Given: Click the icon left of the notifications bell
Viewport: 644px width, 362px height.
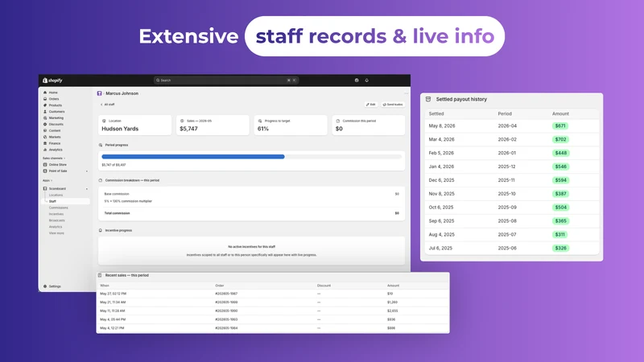Looking at the screenshot, I should (x=357, y=80).
